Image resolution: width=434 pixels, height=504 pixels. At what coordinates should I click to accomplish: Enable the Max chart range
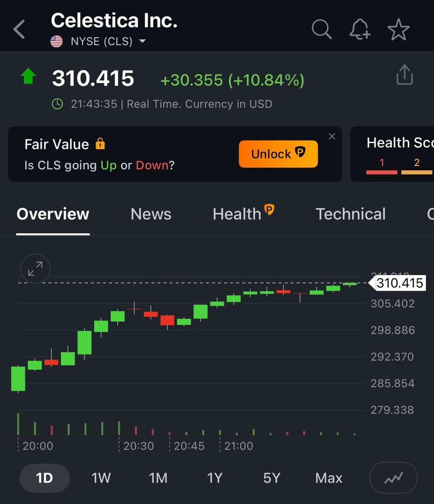point(329,478)
